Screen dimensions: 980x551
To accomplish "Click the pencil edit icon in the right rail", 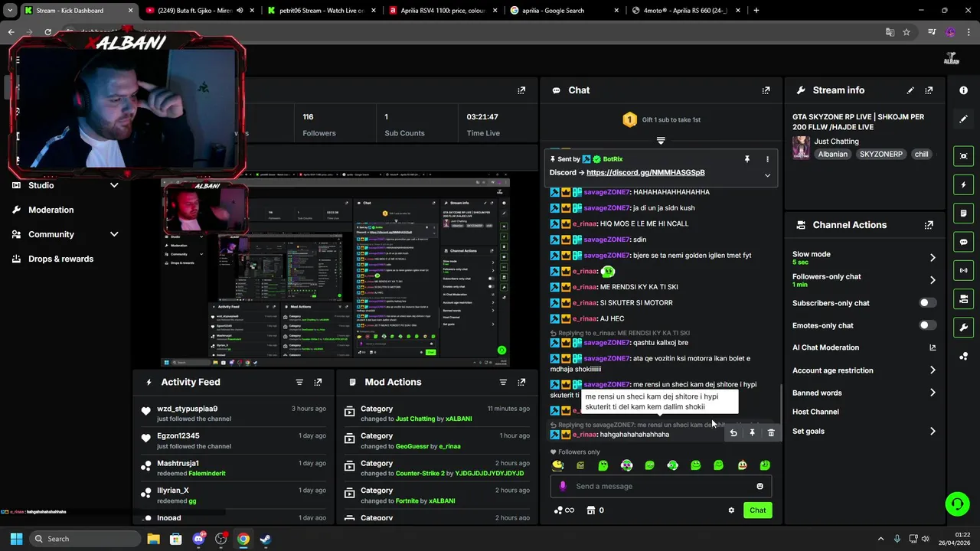I will click(x=963, y=119).
